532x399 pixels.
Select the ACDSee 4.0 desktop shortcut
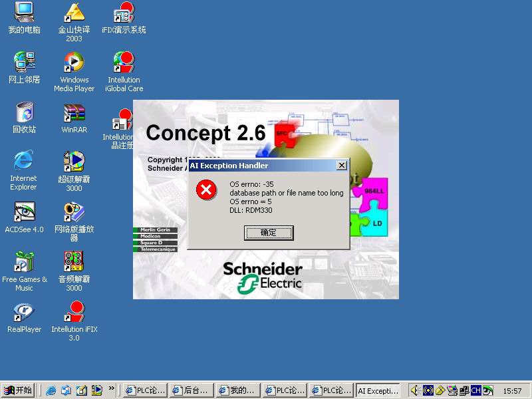(24, 217)
